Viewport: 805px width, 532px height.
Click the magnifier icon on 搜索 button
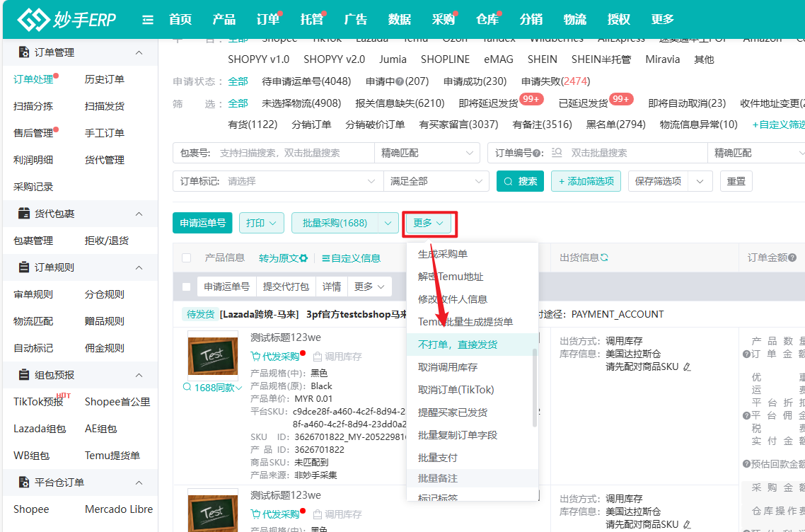pyautogui.click(x=509, y=181)
